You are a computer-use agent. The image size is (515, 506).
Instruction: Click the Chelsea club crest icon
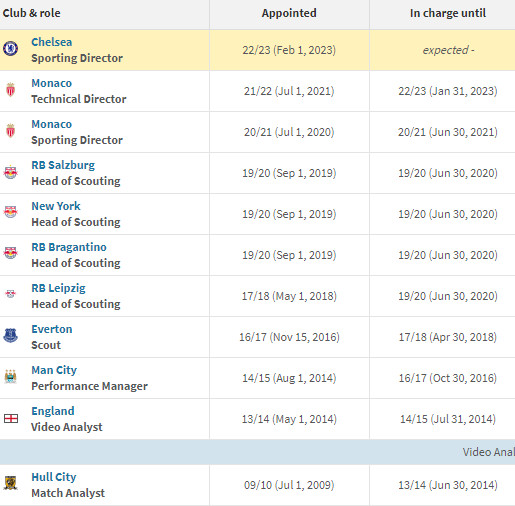pyautogui.click(x=10, y=49)
